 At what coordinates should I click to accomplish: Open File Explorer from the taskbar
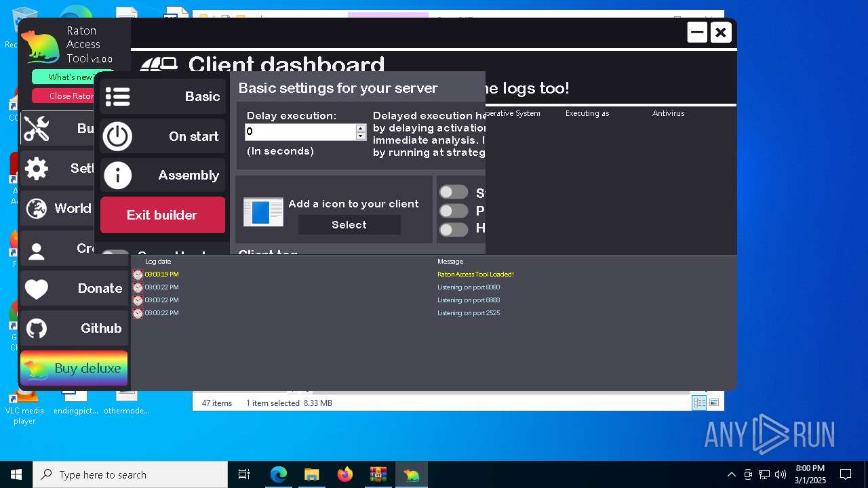point(311,474)
